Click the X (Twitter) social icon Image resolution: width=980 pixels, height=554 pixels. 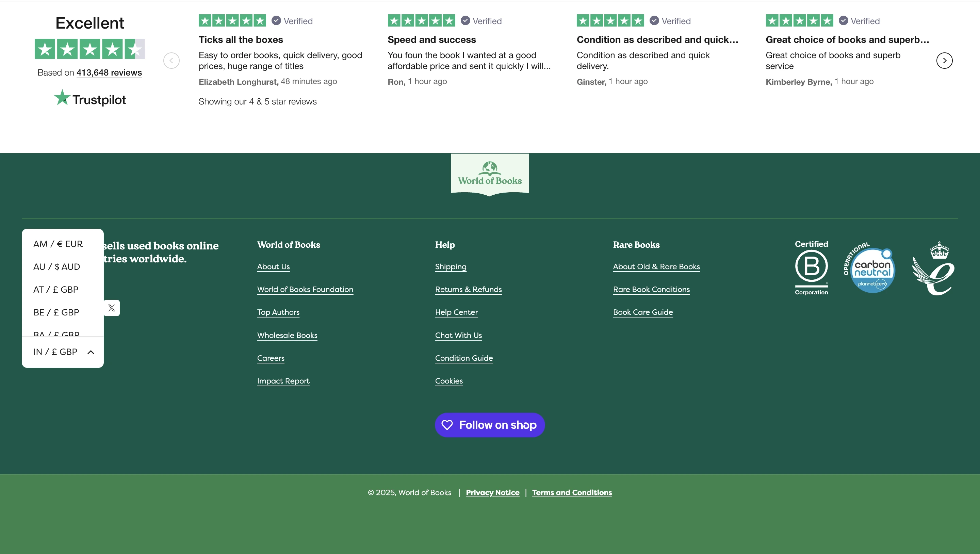click(112, 308)
